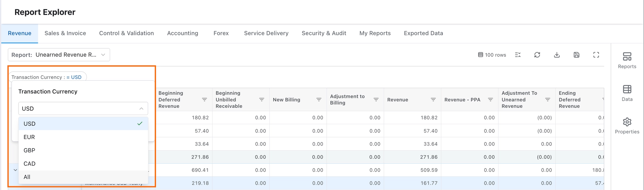This screenshot has width=644, height=190.
Task: Filter the Beginning Deferred Revenue column
Action: (x=204, y=100)
